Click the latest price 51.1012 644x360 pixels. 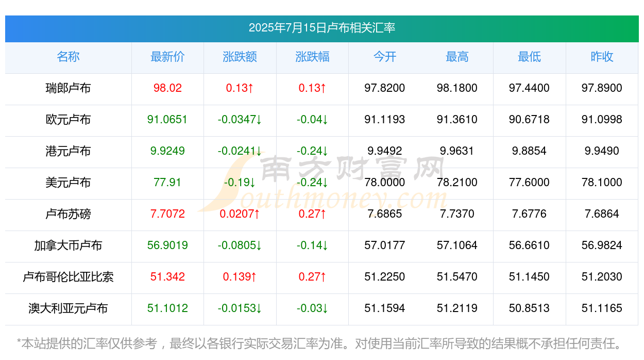(167, 308)
